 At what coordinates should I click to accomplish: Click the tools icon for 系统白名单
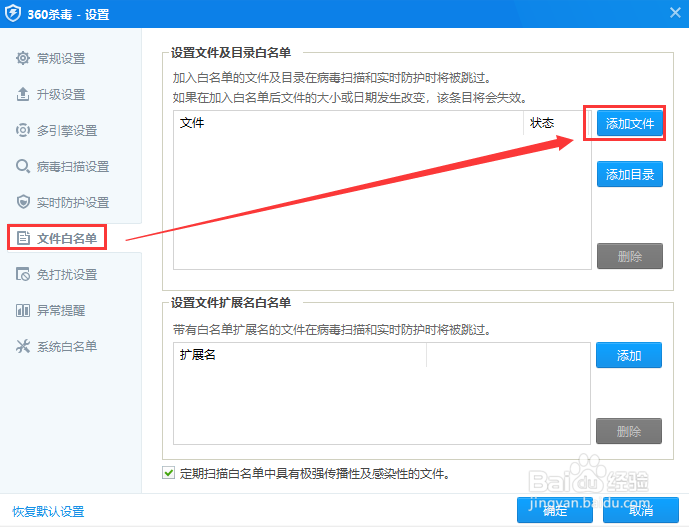[x=23, y=346]
